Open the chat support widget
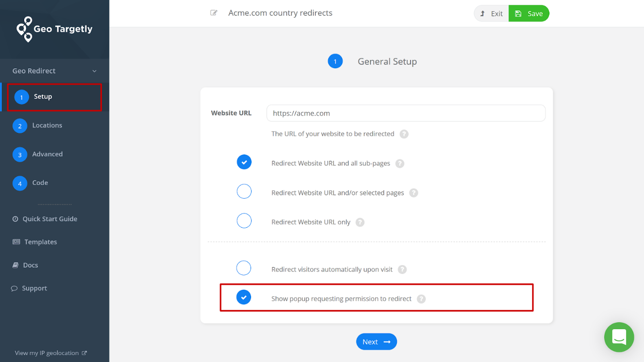Viewport: 644px width, 362px height. tap(619, 337)
